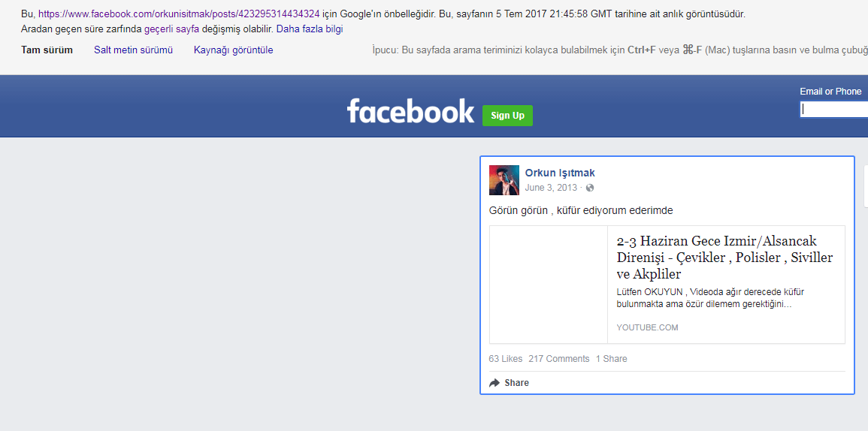Switch to 'Salt metin sürümü' view
868x431 pixels.
[133, 50]
